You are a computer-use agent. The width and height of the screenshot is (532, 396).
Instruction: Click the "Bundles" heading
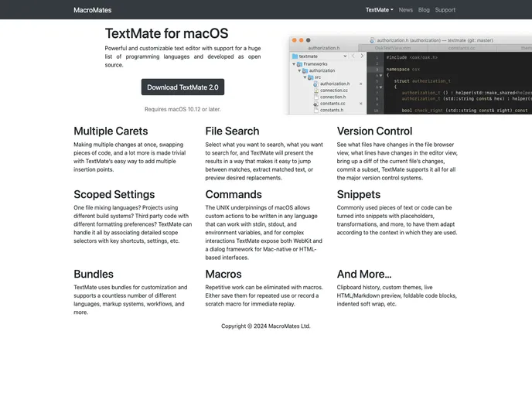(94, 274)
